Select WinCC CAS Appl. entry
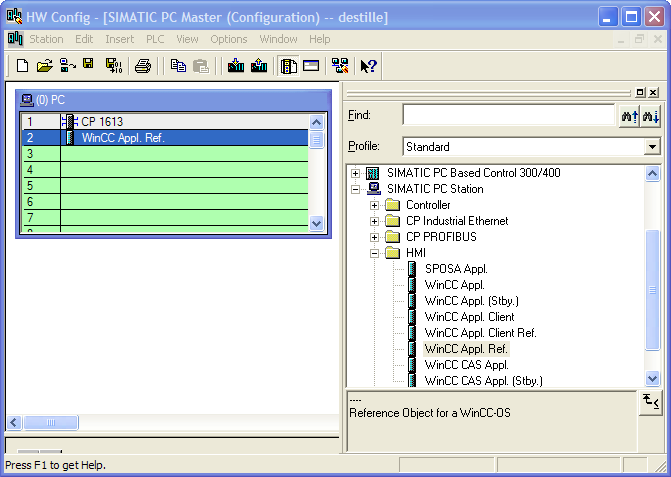 pyautogui.click(x=466, y=365)
